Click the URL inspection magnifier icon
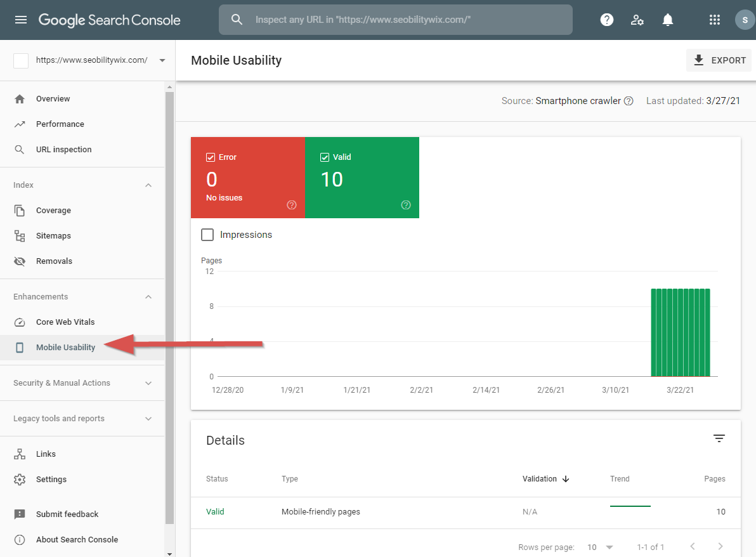The width and height of the screenshot is (756, 557). [x=19, y=150]
